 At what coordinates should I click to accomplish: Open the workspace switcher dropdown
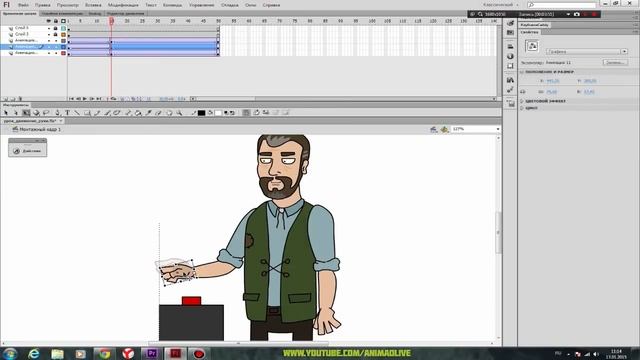tap(500, 5)
